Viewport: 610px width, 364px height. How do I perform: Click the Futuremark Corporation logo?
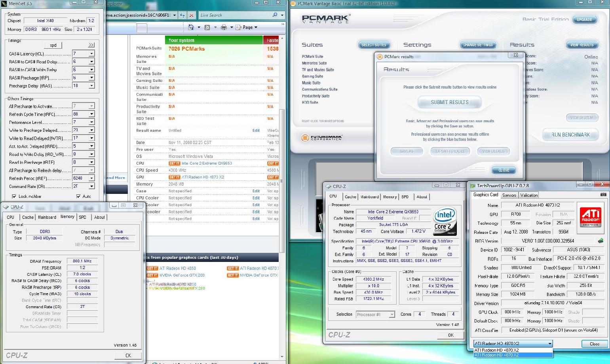coord(322,138)
